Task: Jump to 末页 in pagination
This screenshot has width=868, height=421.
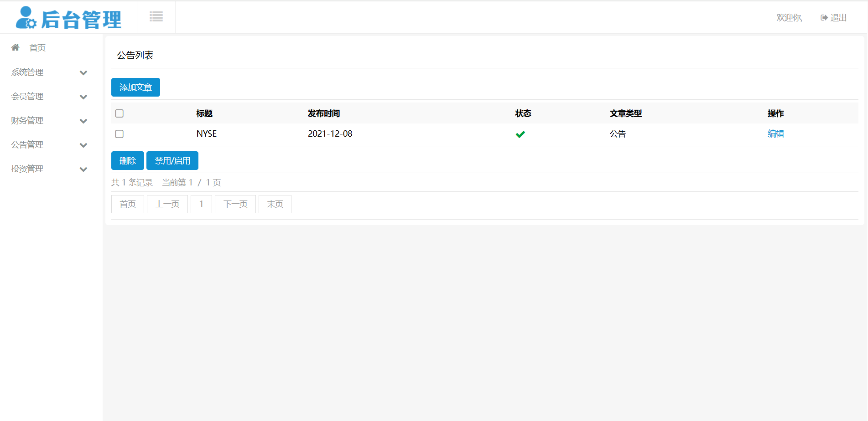Action: (275, 204)
